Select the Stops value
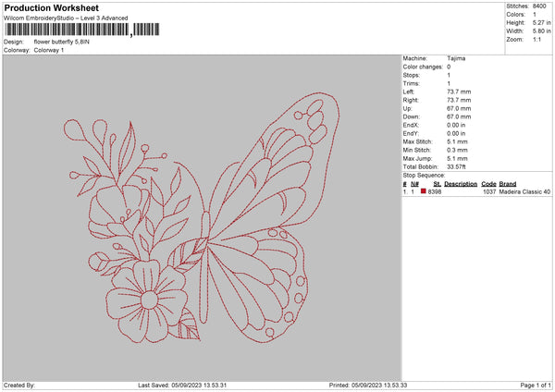Viewport: 555px width, 392px height. click(449, 76)
